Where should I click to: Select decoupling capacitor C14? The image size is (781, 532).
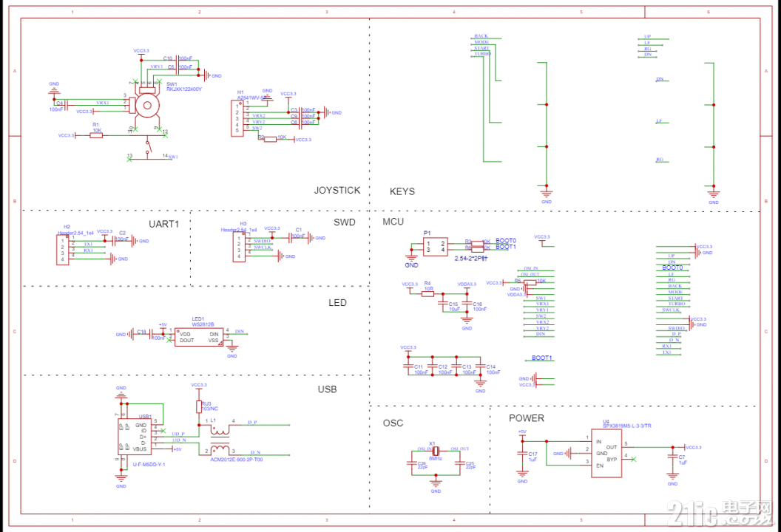pyautogui.click(x=480, y=366)
